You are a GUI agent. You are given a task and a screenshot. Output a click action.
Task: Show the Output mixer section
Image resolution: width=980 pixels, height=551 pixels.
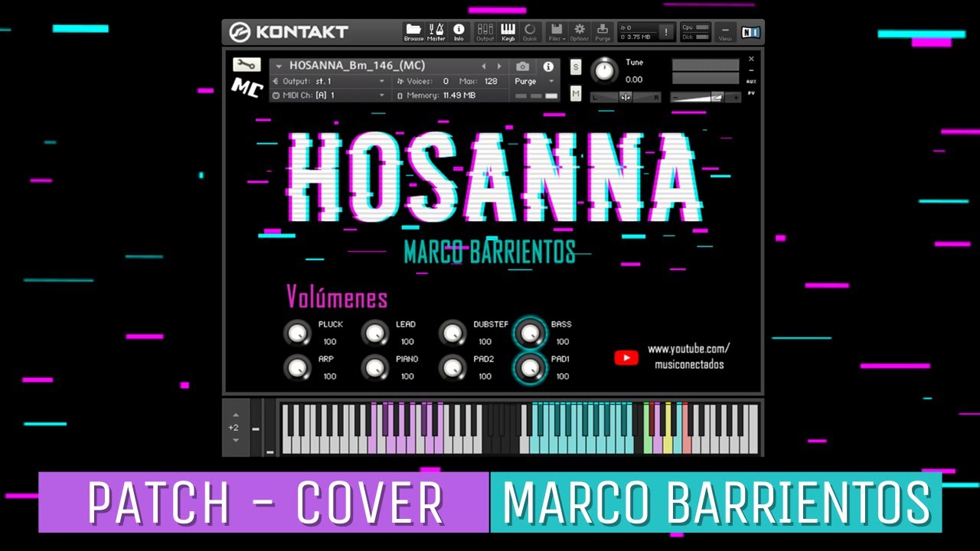(x=485, y=32)
